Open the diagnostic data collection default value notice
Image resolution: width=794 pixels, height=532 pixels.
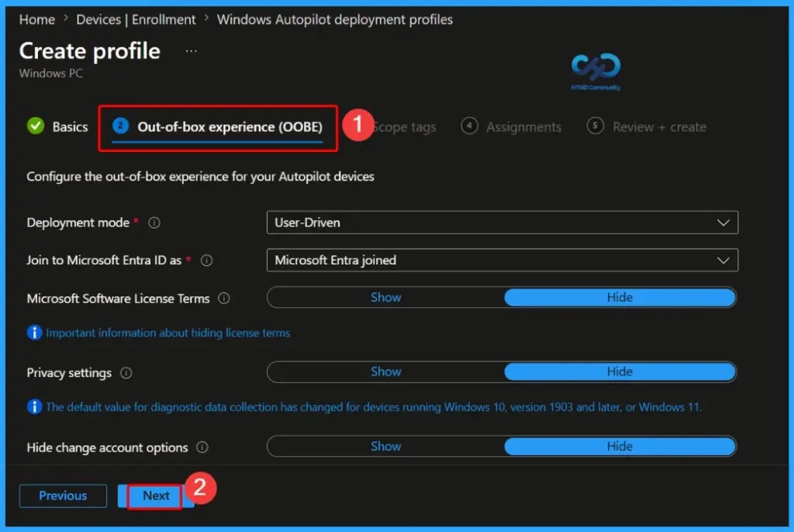374,407
